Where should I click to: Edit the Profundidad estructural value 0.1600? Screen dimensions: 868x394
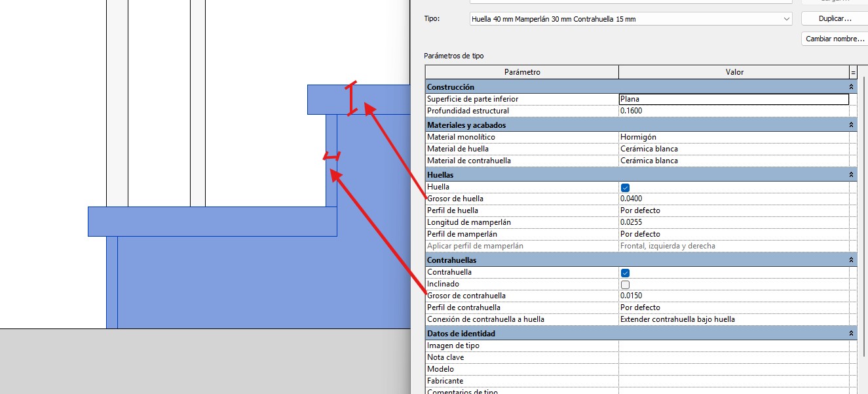pos(733,111)
